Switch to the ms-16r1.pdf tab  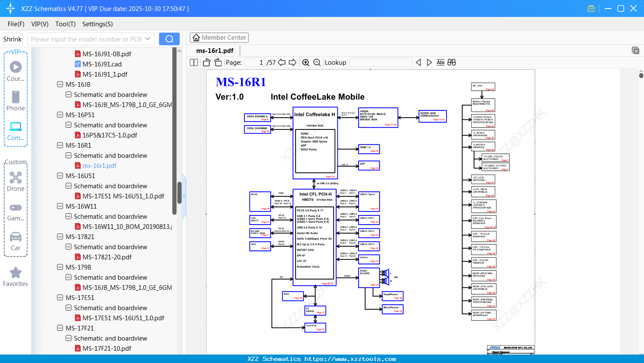tap(215, 51)
